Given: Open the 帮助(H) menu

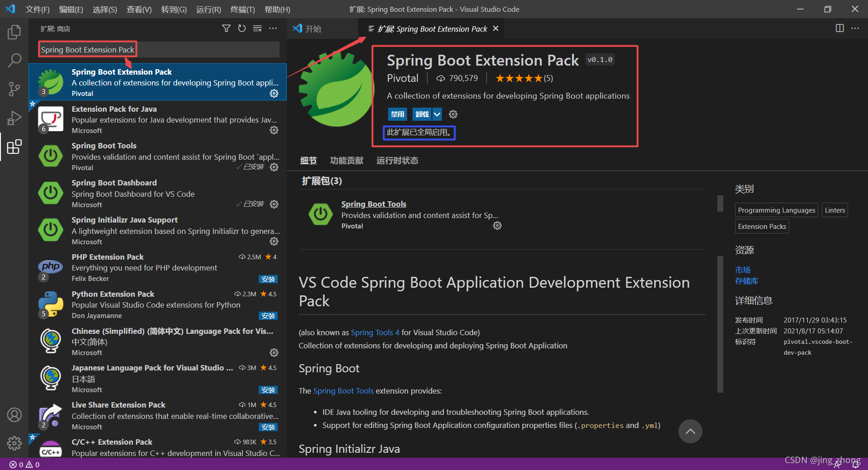Looking at the screenshot, I should [277, 9].
